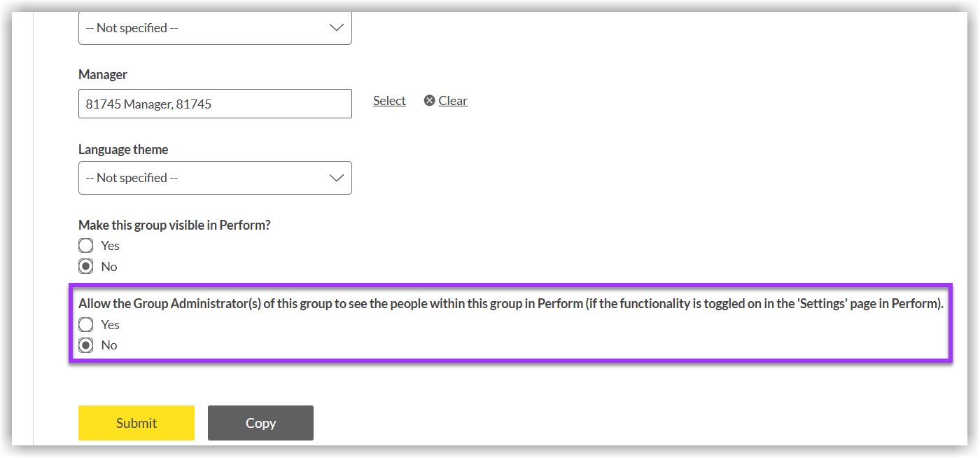The width and height of the screenshot is (980, 458).
Task: Select 'Yes' to make group visible in Perform
Action: [85, 245]
